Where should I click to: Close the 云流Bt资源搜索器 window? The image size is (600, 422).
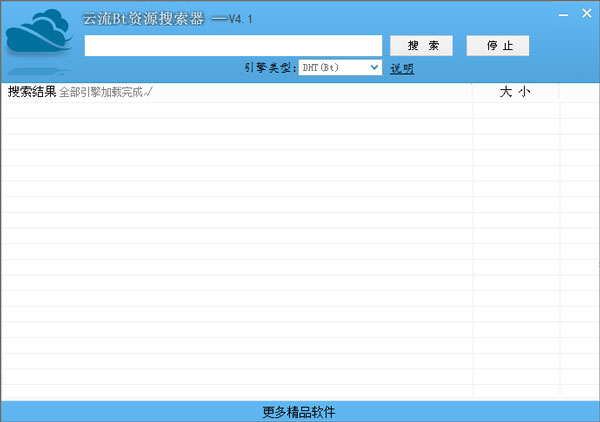[x=587, y=13]
